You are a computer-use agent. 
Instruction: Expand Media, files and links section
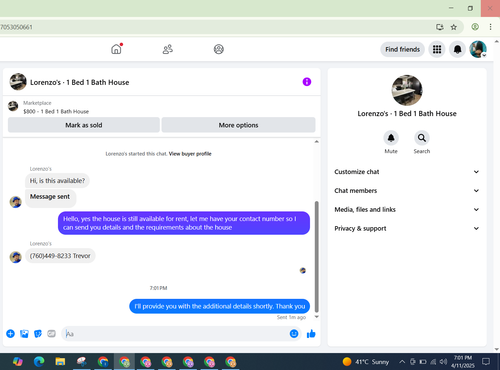point(407,210)
